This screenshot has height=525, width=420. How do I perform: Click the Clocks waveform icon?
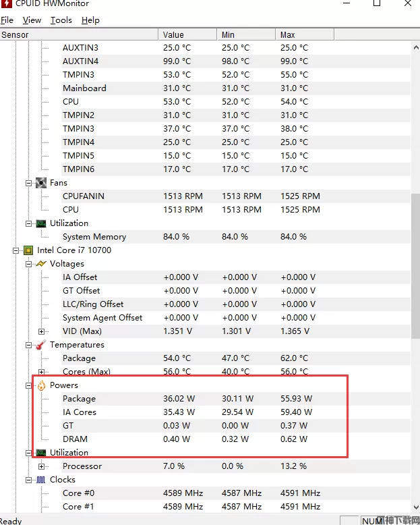click(40, 480)
